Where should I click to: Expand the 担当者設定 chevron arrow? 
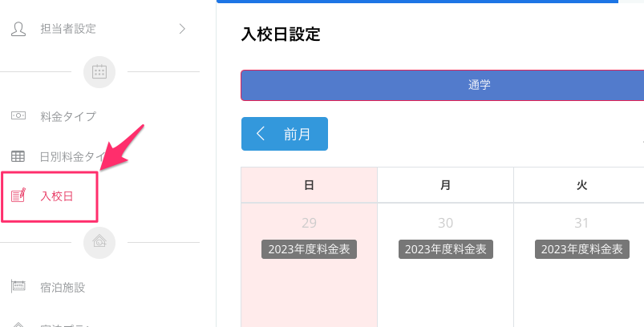[182, 29]
